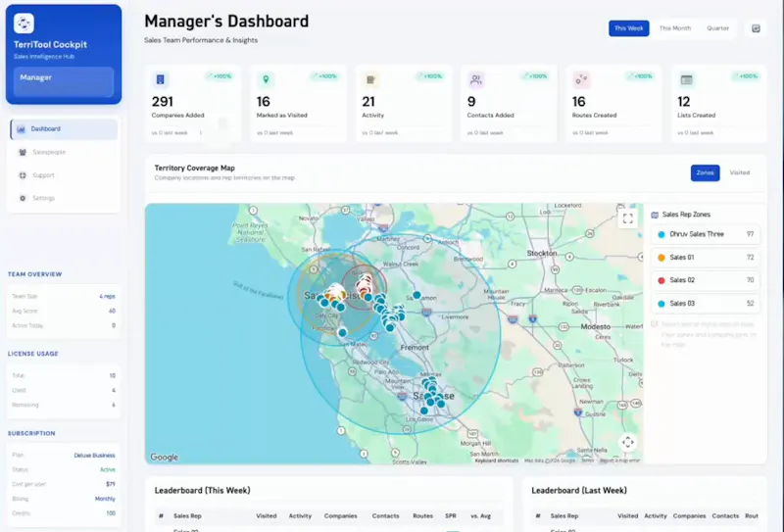Click the Marked as Visited pin icon

266,79
